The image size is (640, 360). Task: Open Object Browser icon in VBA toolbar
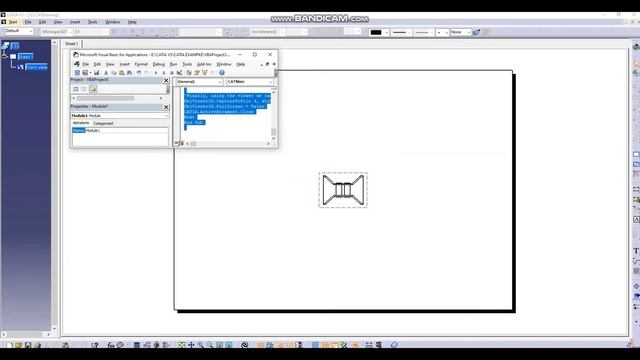coord(204,73)
